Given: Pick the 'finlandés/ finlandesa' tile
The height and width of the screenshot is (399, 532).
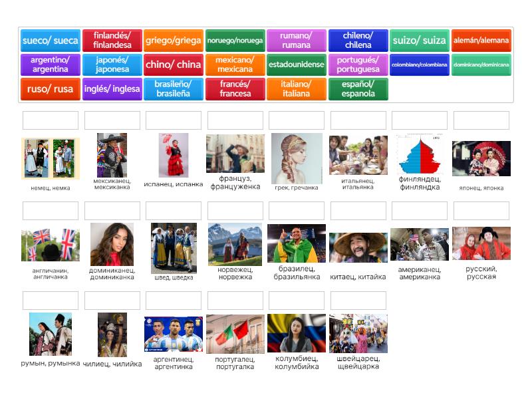Looking at the screenshot, I should coord(112,41).
